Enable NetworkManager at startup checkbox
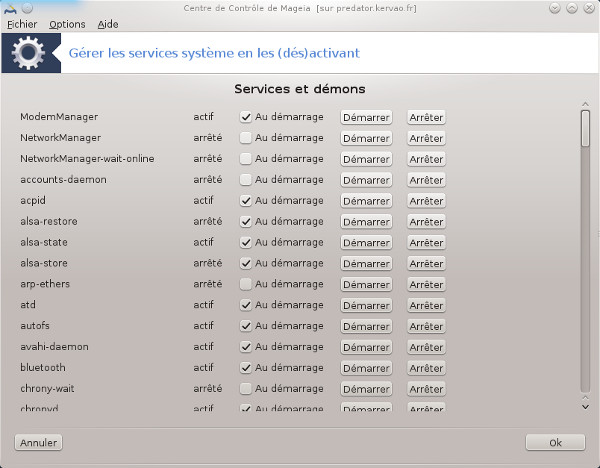The width and height of the screenshot is (600, 468). 246,138
